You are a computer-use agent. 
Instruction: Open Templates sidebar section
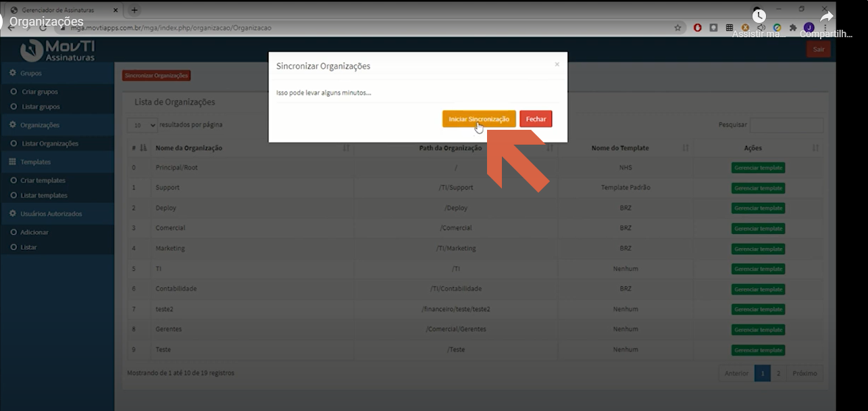tap(57, 162)
